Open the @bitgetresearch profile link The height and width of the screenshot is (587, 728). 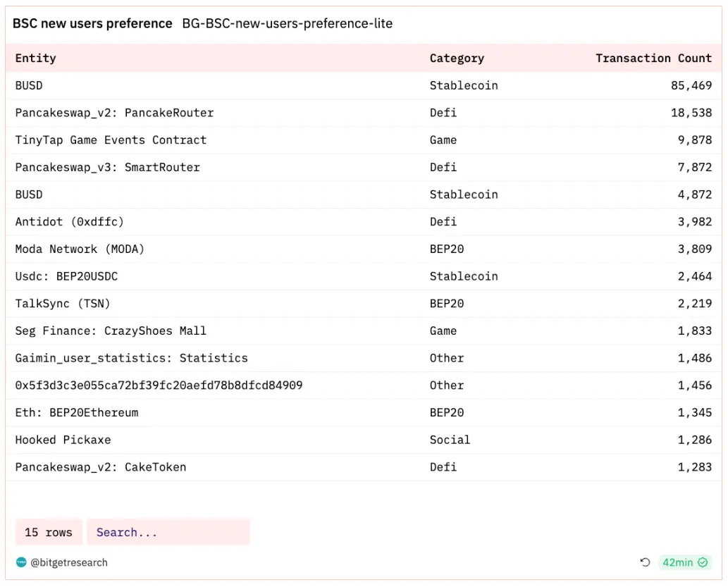coord(69,562)
